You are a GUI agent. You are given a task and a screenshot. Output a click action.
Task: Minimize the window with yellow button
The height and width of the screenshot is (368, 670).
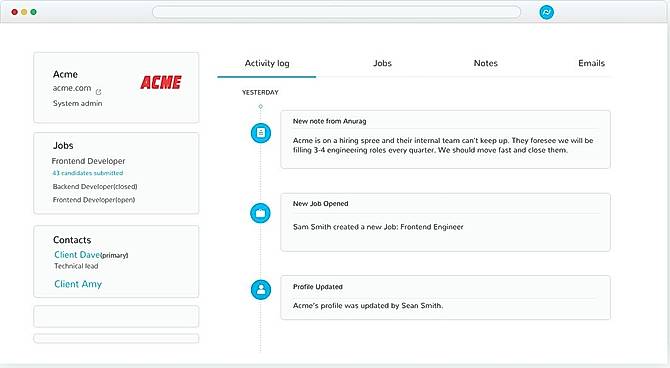(24, 12)
